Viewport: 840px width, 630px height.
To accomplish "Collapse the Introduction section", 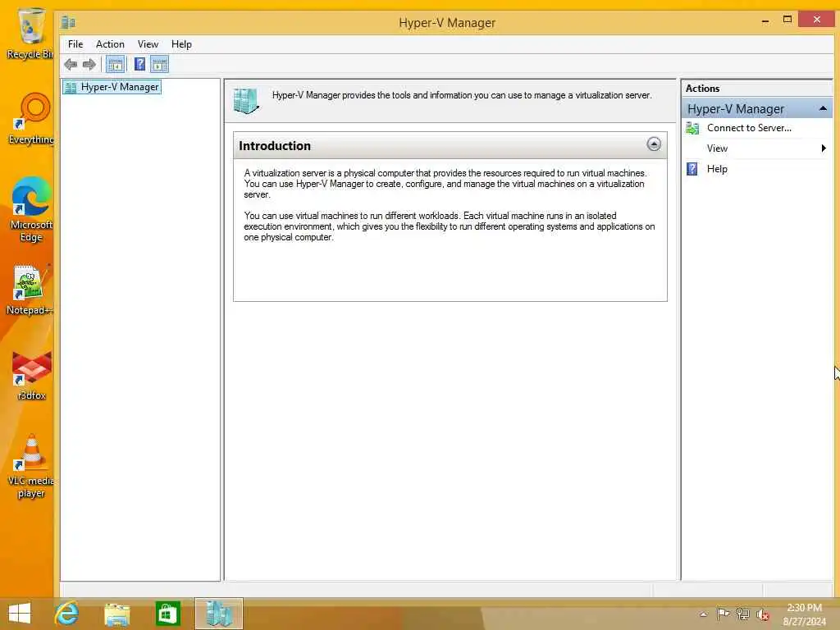I will click(653, 144).
